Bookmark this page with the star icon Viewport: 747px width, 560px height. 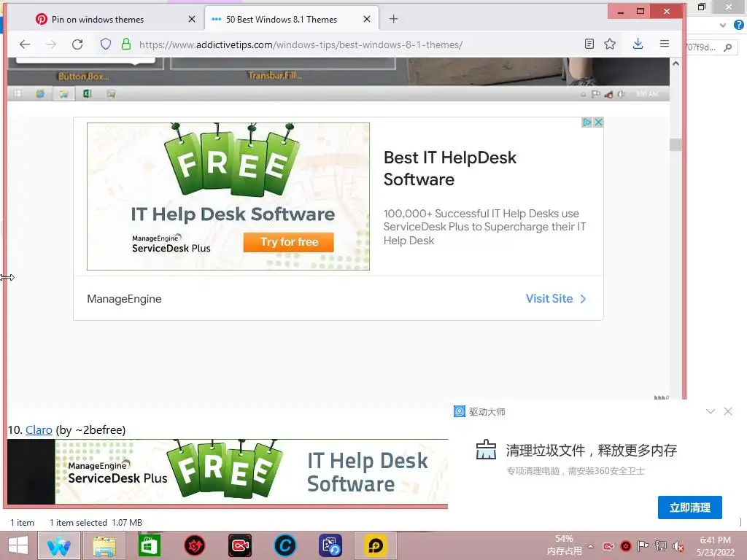click(x=610, y=44)
